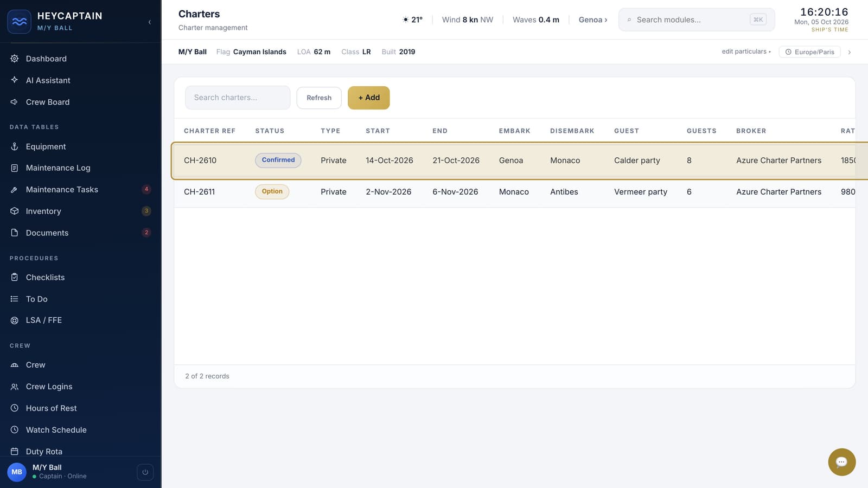Click the HeyCaptain wave logo icon
The width and height of the screenshot is (868, 488).
click(20, 22)
